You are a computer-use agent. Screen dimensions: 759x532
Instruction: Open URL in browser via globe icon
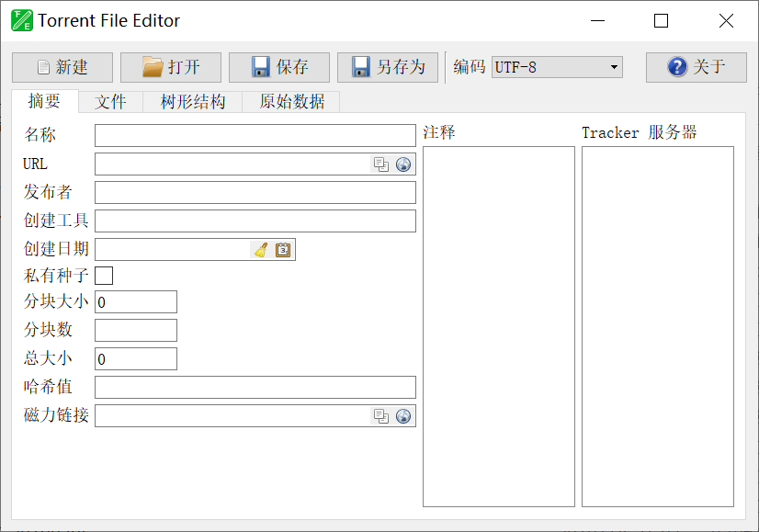(x=403, y=164)
